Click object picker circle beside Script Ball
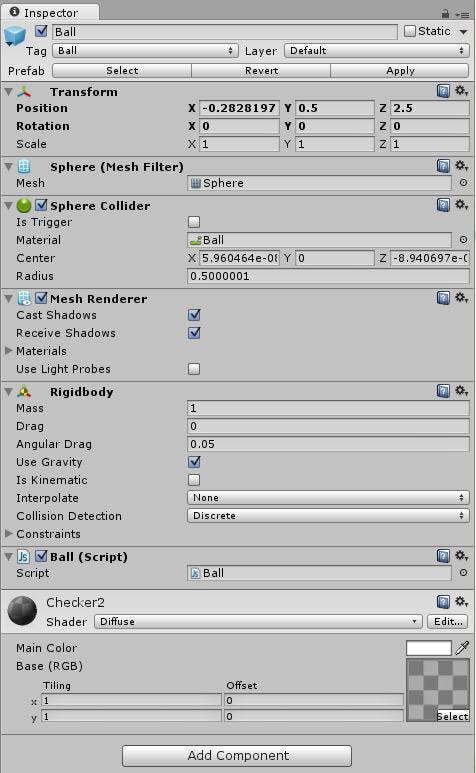 point(463,573)
